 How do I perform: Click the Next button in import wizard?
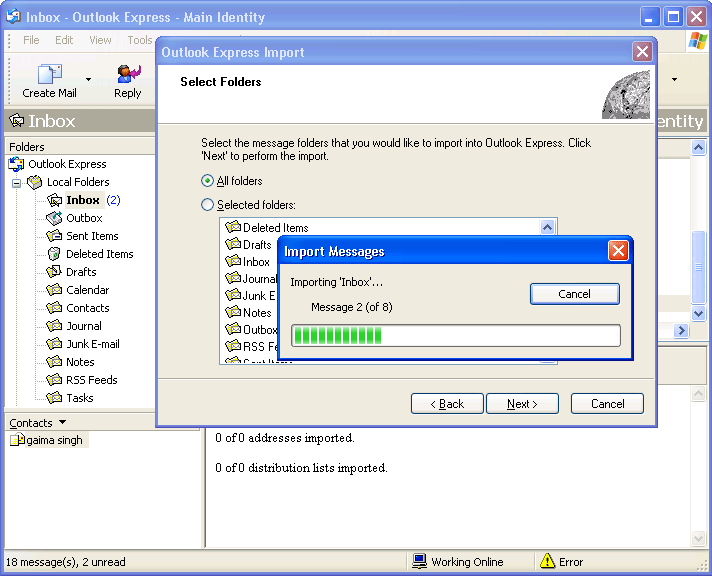tap(522, 403)
